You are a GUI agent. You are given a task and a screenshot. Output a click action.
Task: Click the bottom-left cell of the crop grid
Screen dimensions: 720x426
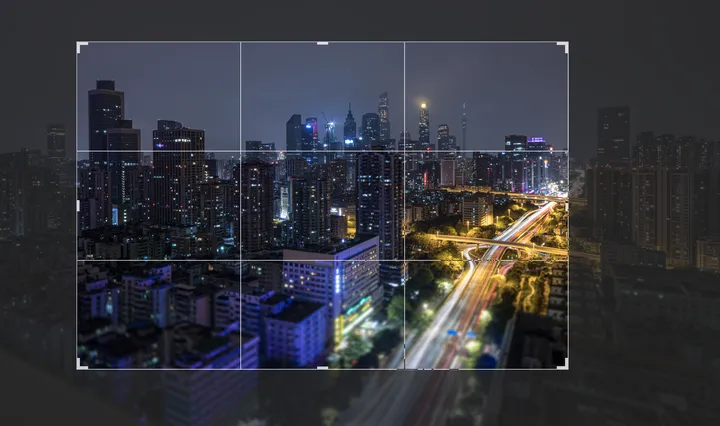point(158,314)
